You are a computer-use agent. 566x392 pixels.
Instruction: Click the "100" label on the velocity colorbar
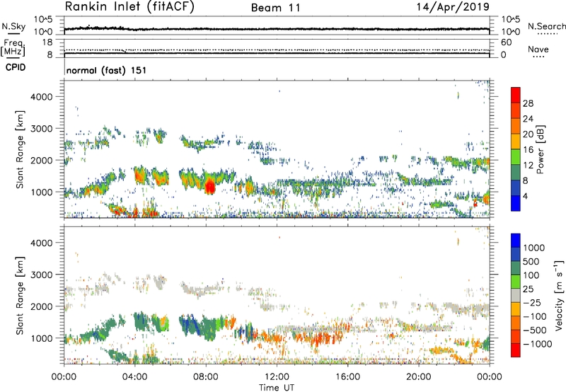click(x=532, y=275)
